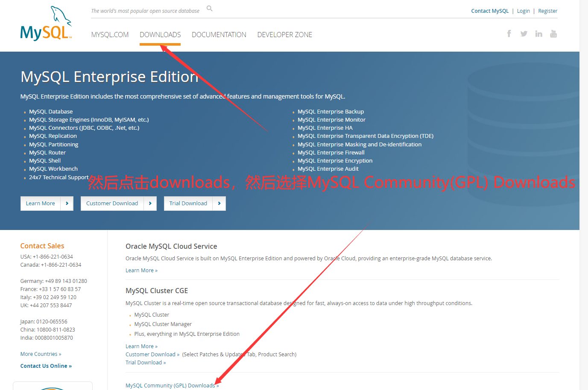588x390 pixels.
Task: Open MySQL YouTube channel icon
Action: point(553,34)
